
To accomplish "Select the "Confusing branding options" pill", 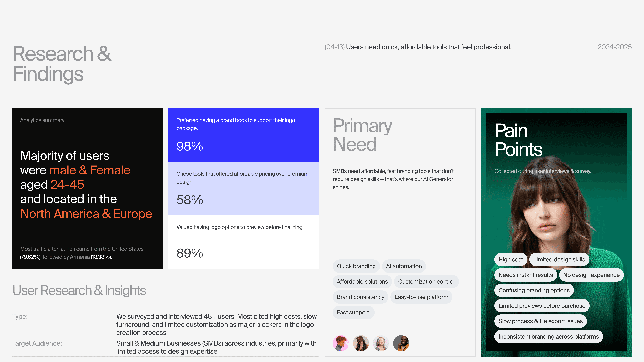I will 534,290.
